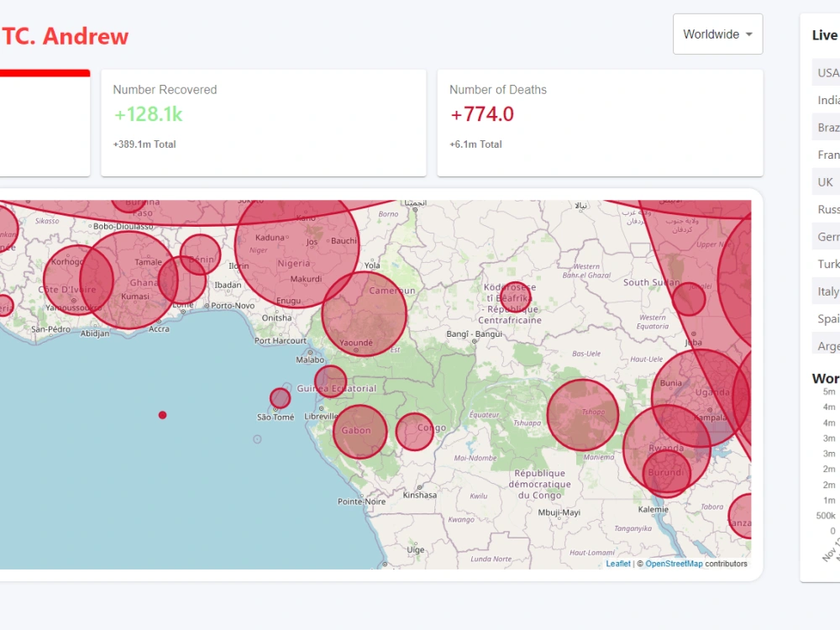
Task: Click the Tshopo region circle marker
Action: (x=583, y=415)
